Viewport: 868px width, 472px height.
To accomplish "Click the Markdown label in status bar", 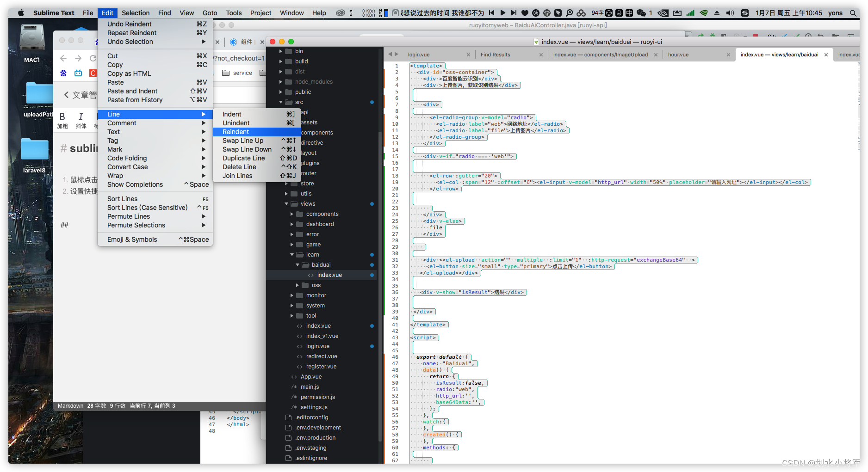I will 70,406.
